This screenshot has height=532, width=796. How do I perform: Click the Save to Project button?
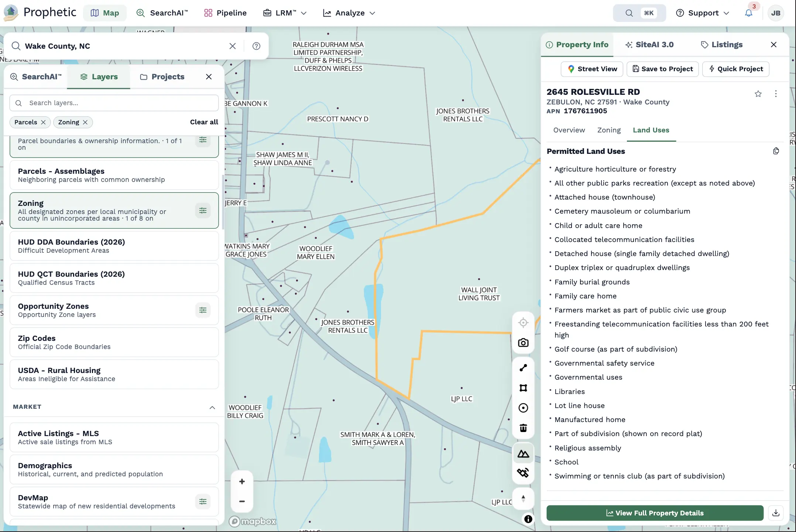click(662, 69)
